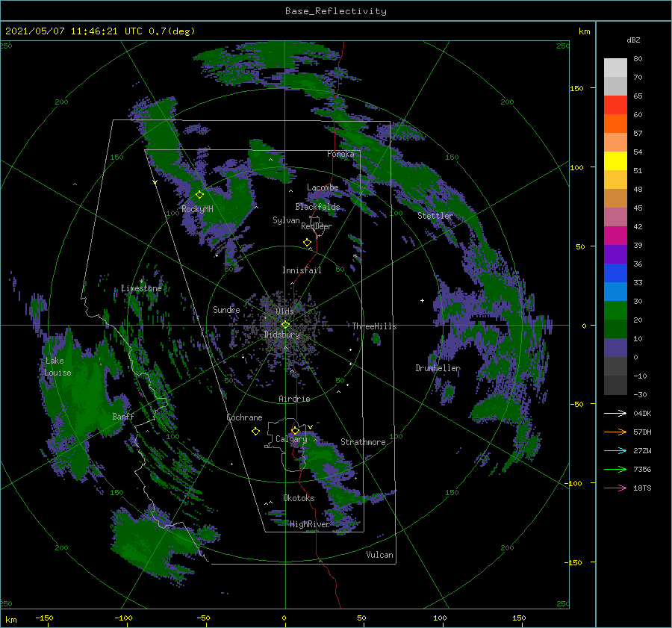
Task: Click the Base_Reflectivity title
Action: (336, 11)
